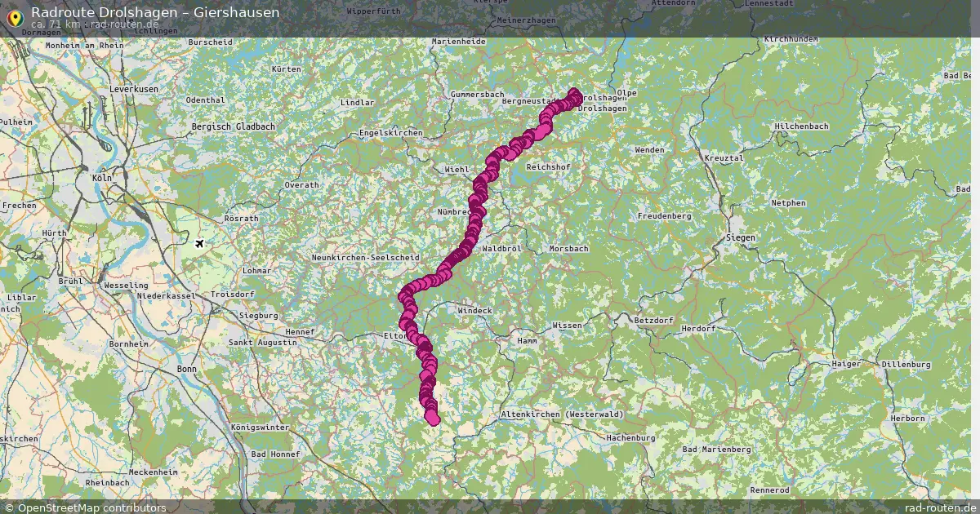Click the Sankt Augustin label
This screenshot has width=980, height=514.
pos(264,343)
